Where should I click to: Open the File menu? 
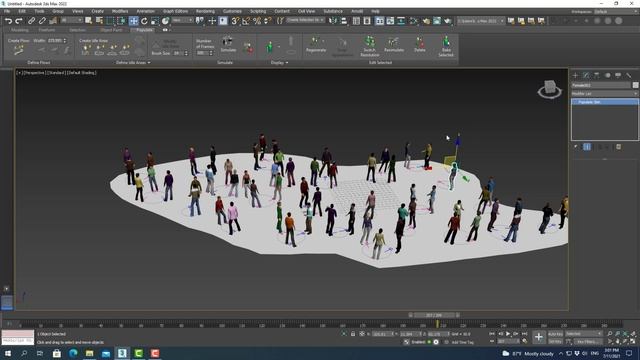pyautogui.click(x=7, y=11)
